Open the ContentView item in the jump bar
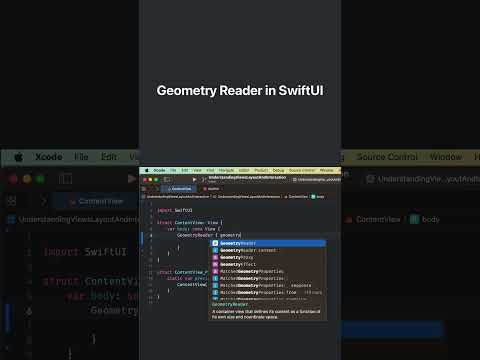This screenshot has width=480, height=360. point(296,197)
